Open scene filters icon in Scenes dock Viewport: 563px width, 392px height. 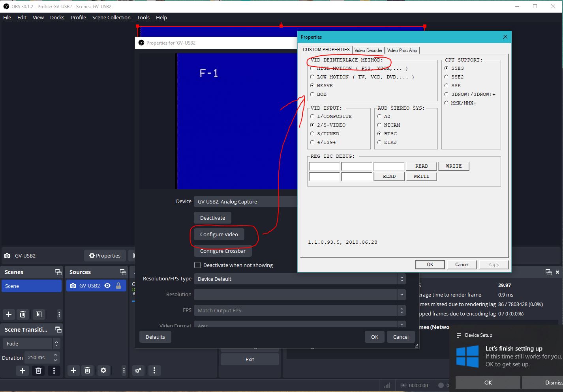pos(39,314)
